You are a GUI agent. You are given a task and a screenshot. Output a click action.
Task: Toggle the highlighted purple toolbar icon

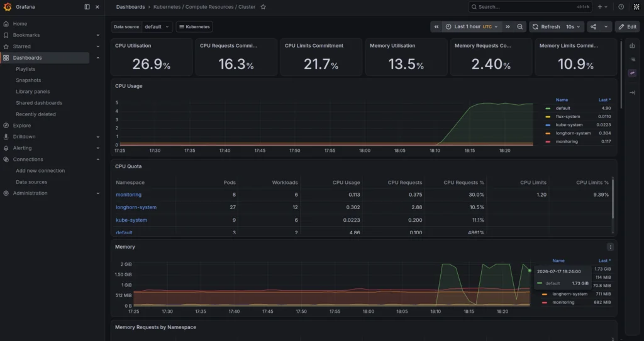click(x=633, y=73)
